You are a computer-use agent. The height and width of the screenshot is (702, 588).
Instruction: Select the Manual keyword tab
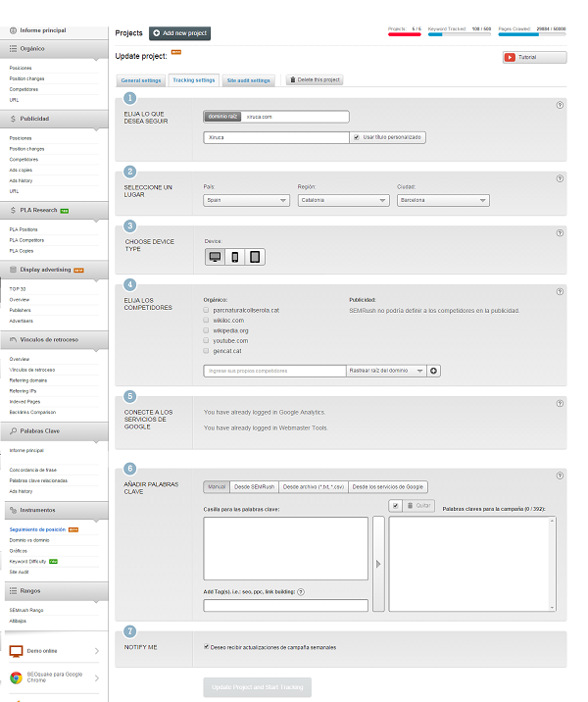217,486
